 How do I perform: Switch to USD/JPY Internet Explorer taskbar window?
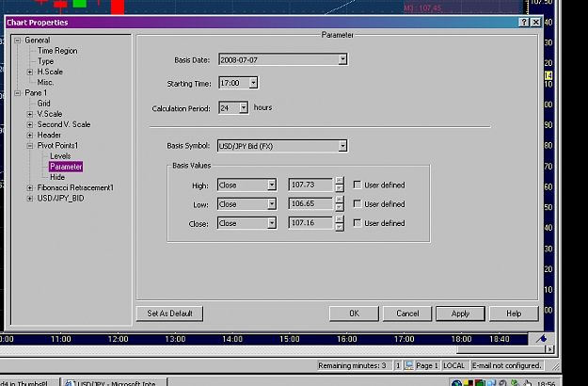(114, 382)
